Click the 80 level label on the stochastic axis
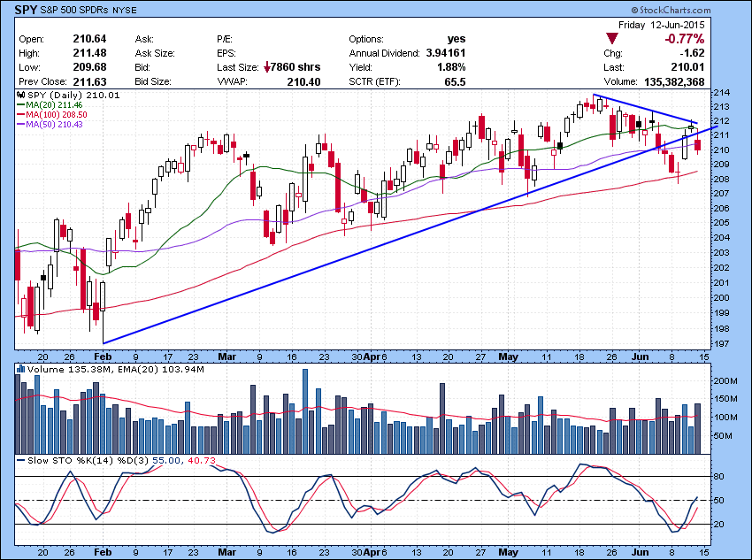 pyautogui.click(x=719, y=476)
